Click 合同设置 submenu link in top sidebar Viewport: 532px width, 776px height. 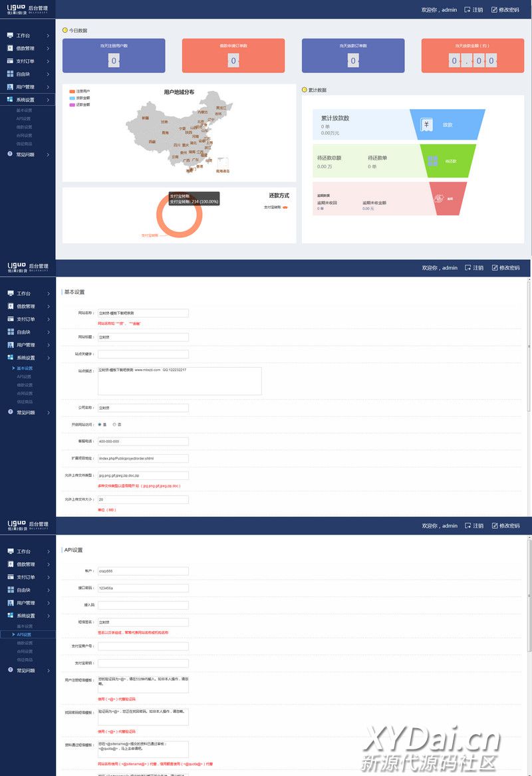click(x=24, y=135)
